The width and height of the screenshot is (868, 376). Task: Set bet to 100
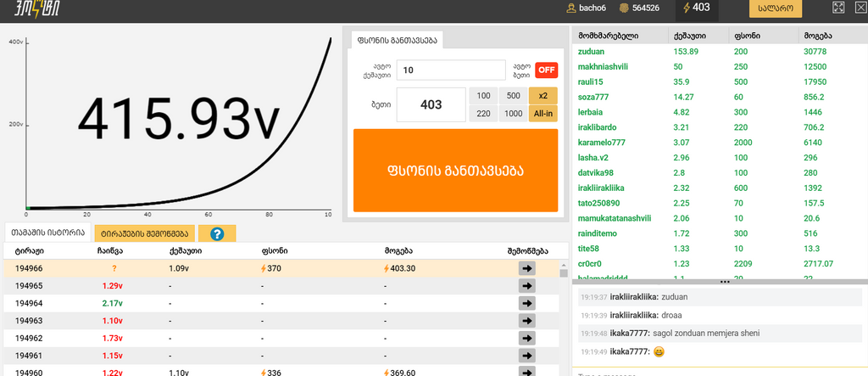(x=483, y=96)
